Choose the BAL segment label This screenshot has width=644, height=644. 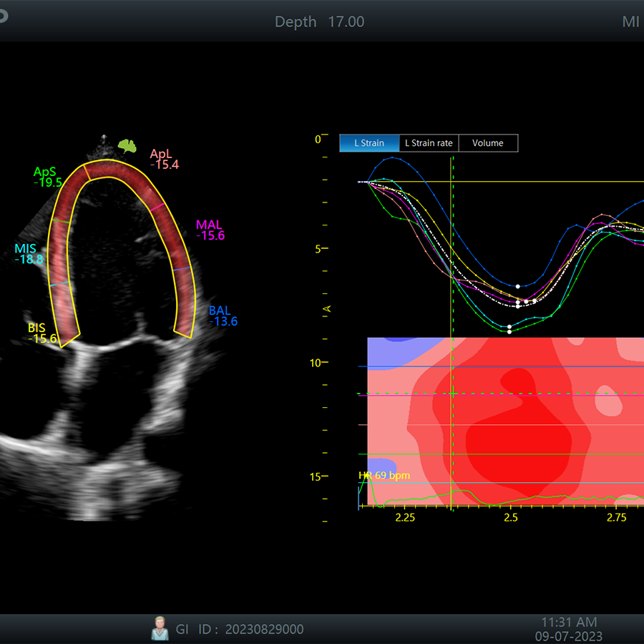220,311
